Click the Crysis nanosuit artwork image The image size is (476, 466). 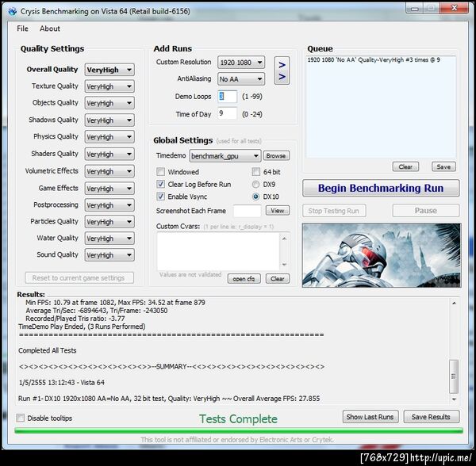382,255
